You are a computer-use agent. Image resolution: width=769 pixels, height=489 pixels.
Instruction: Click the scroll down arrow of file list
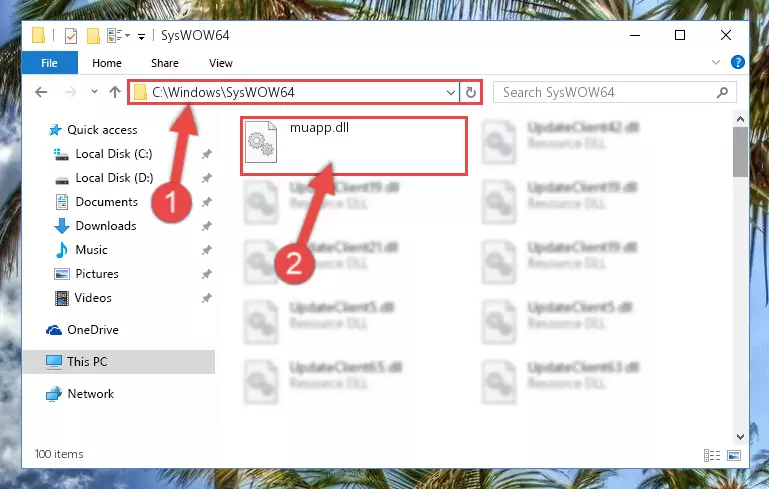click(741, 437)
